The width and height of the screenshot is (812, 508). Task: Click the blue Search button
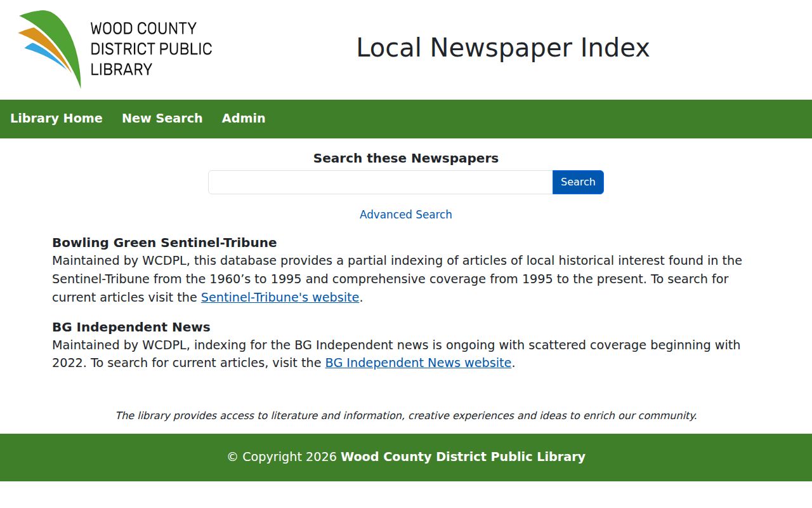coord(578,182)
